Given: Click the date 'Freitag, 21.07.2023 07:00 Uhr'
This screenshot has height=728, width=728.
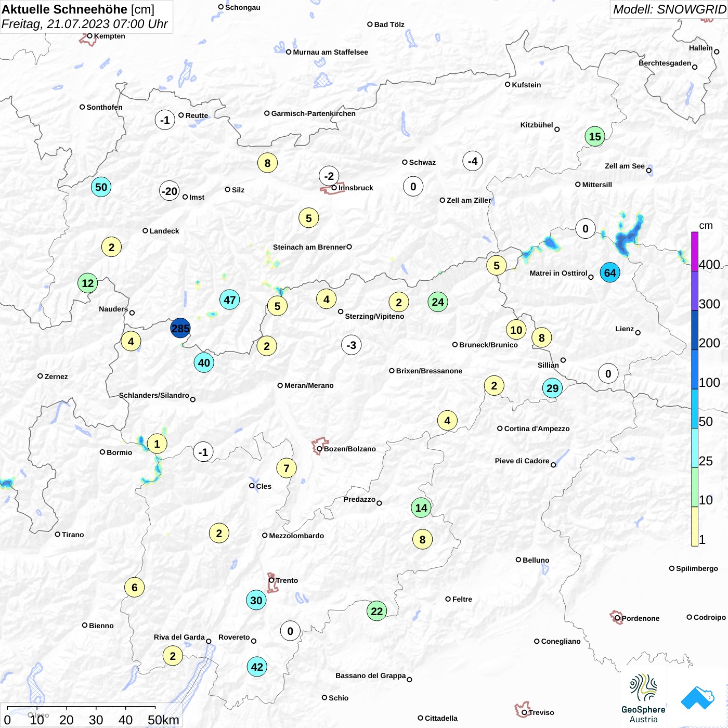Looking at the screenshot, I should pos(85,24).
